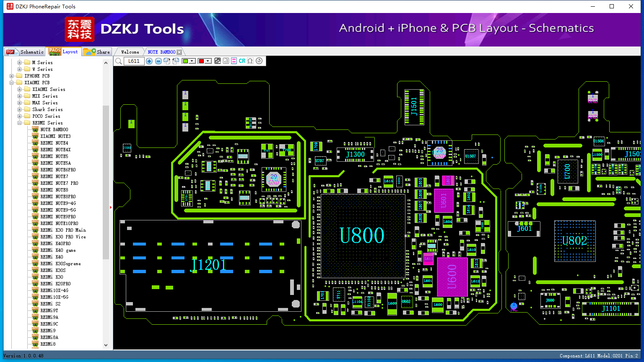Select the magenta U600 component
Screen dimensions: 644x362
coord(452,277)
